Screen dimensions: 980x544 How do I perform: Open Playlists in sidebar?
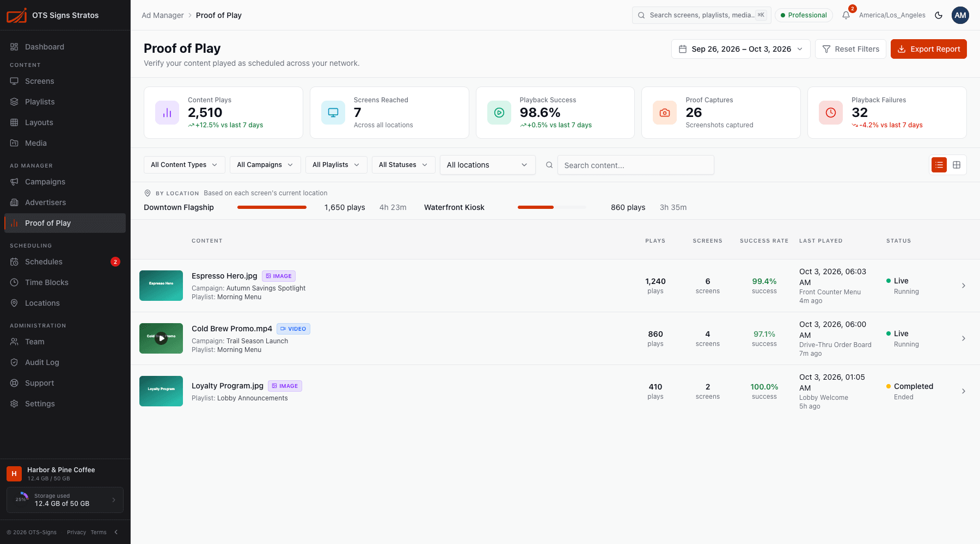coord(65,102)
